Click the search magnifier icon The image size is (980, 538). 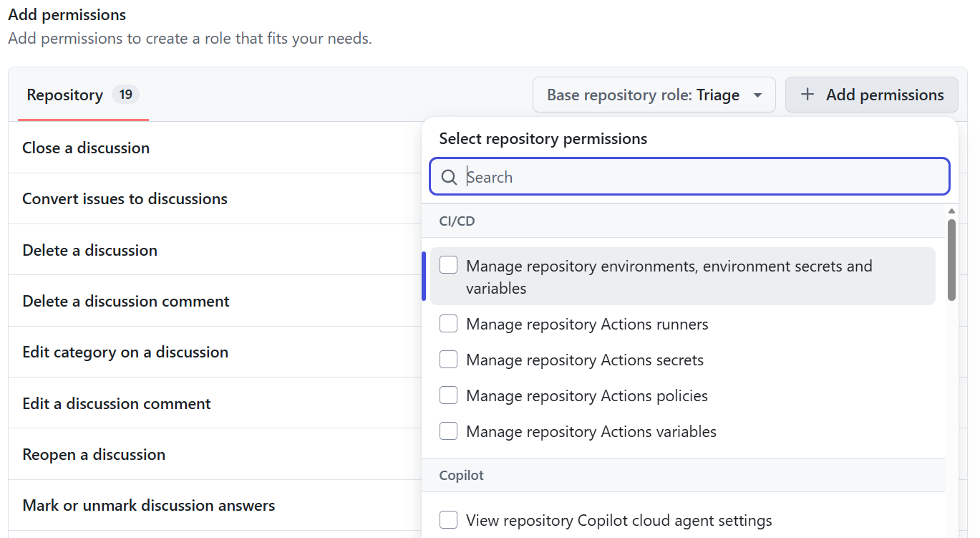pyautogui.click(x=449, y=177)
